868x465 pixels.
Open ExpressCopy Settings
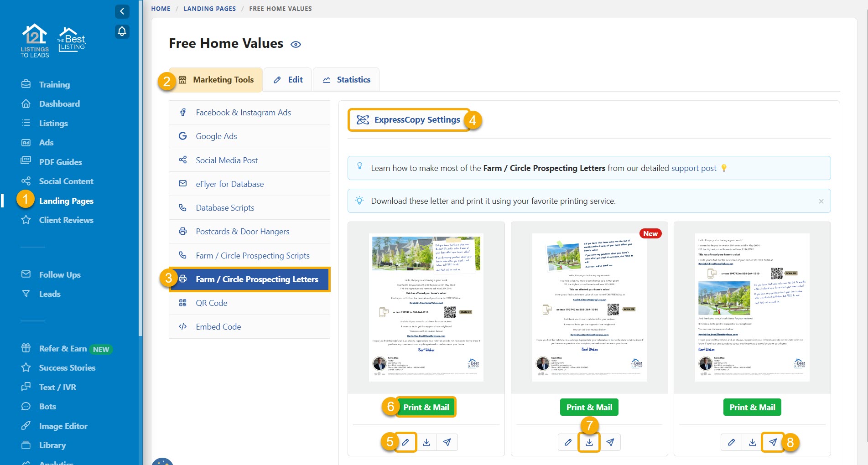tap(409, 120)
